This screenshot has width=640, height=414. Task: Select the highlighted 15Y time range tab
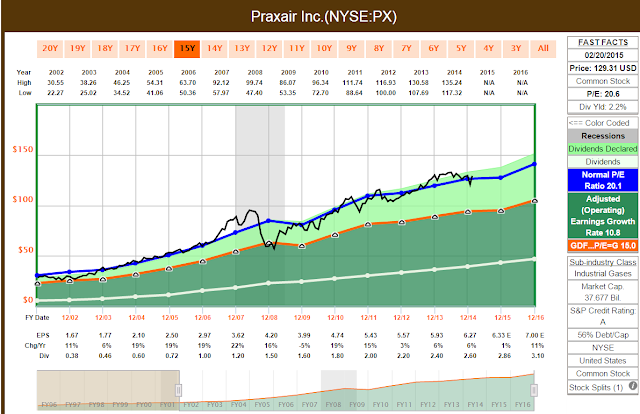tap(187, 49)
